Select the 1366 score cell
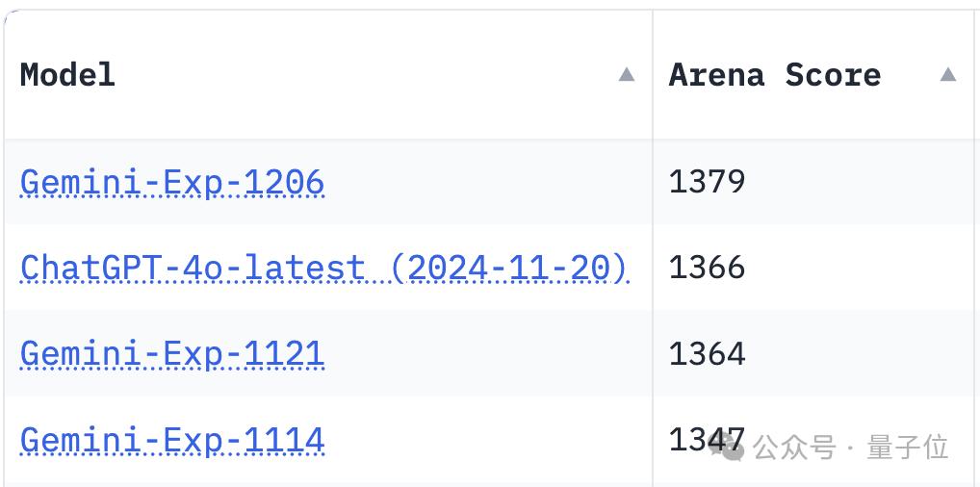Viewport: 980px width, 487px height. [707, 268]
